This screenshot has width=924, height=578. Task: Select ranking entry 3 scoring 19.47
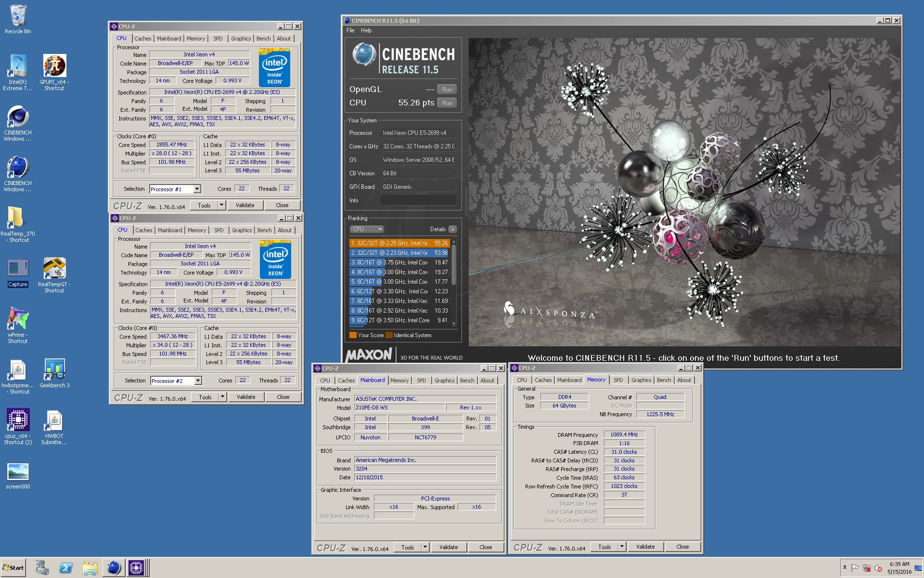(399, 263)
